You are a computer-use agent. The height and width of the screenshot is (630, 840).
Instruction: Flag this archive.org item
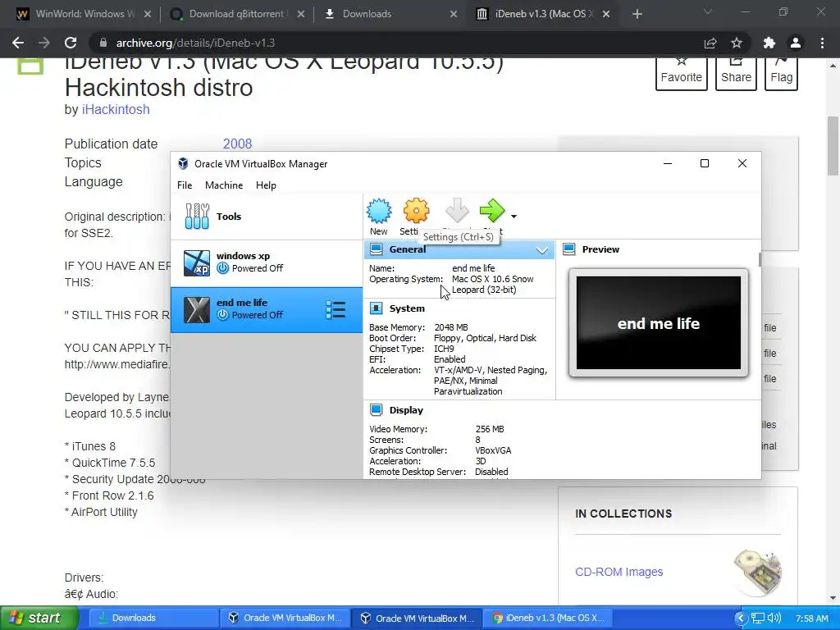[x=781, y=74]
